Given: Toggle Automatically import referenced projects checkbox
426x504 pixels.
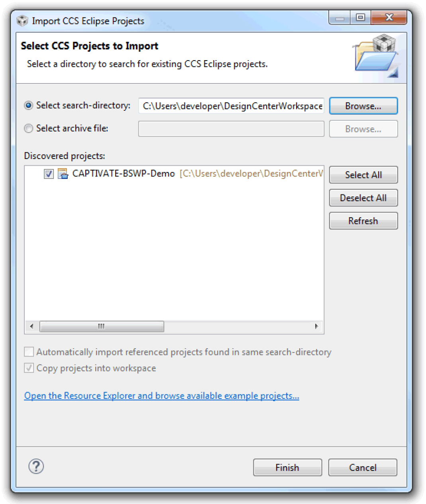Looking at the screenshot, I should [x=29, y=352].
